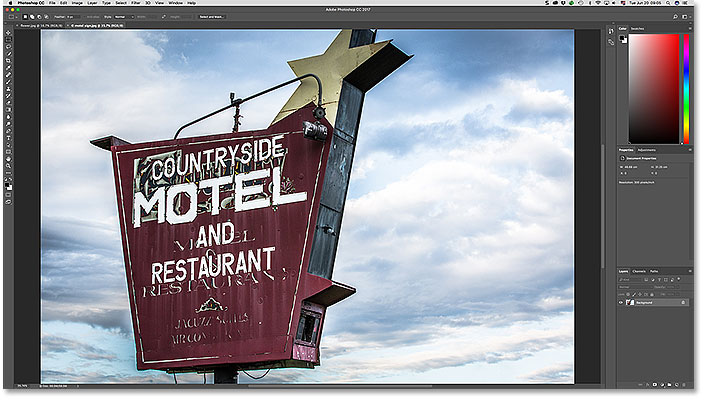Image resolution: width=704 pixels, height=400 pixels.
Task: Add a layer mask icon
Action: (x=655, y=385)
